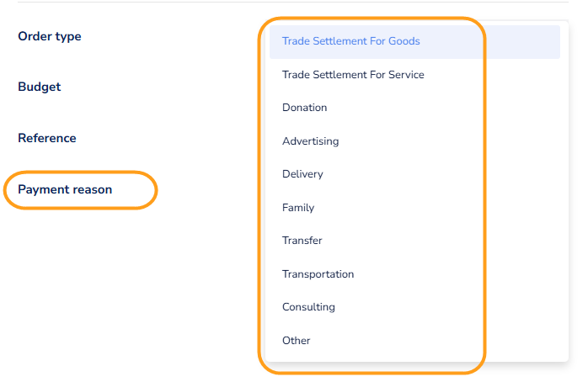The height and width of the screenshot is (382, 588).
Task: Select the Consulting option
Action: pyautogui.click(x=309, y=307)
